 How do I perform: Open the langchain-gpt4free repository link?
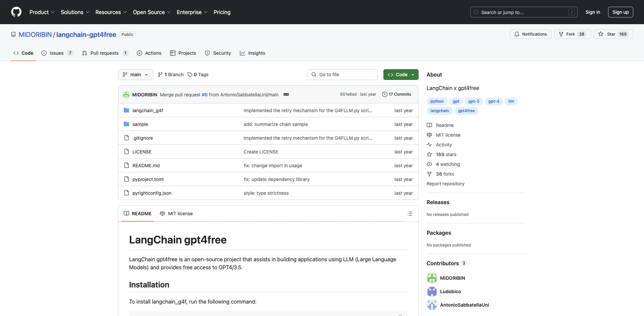point(86,35)
